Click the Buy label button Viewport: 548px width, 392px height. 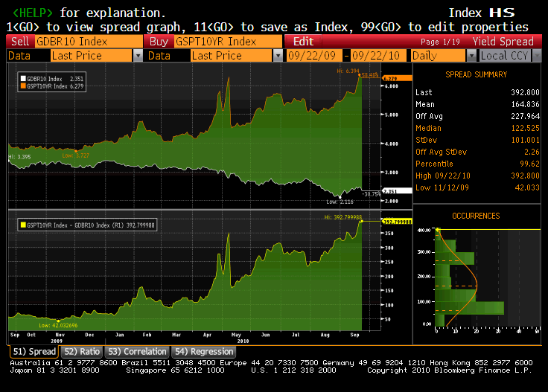click(x=158, y=42)
